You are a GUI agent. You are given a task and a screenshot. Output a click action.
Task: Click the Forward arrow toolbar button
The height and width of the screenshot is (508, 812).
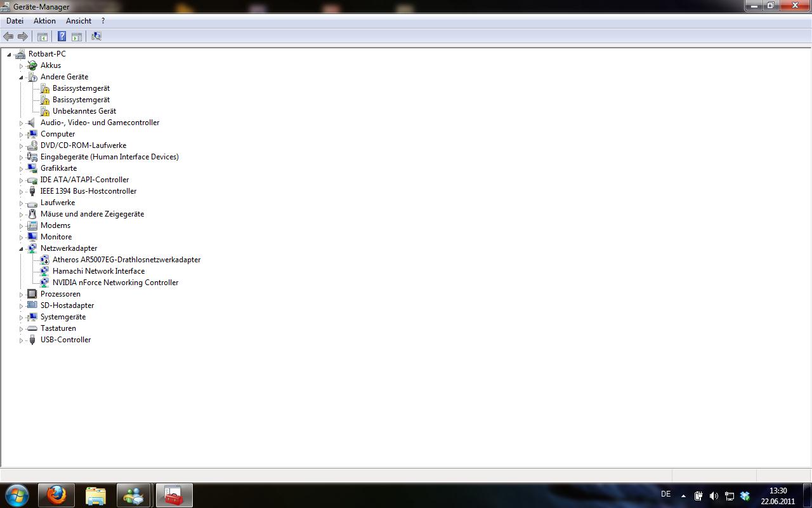[22, 36]
